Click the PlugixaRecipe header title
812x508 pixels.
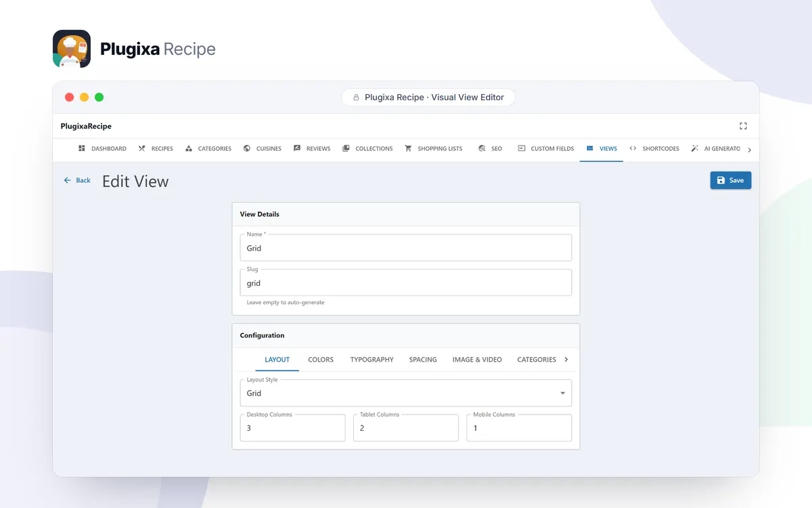tap(86, 126)
